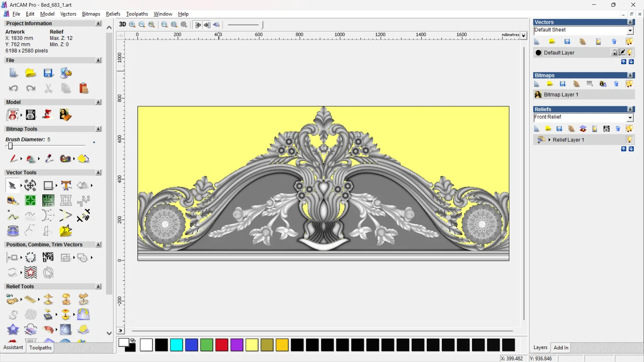Click the Create Rectangle vector tool

point(48,185)
